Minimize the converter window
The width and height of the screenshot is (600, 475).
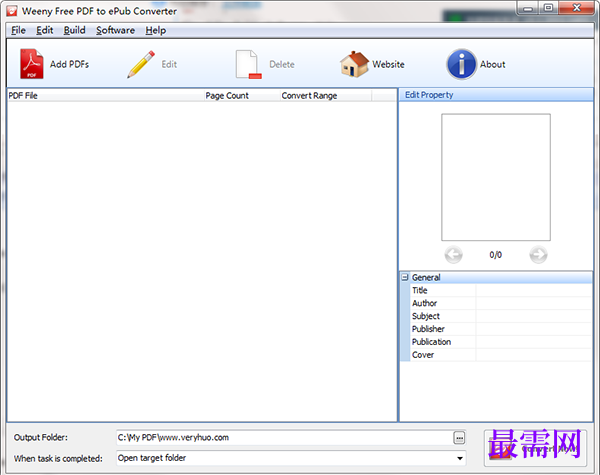point(528,8)
